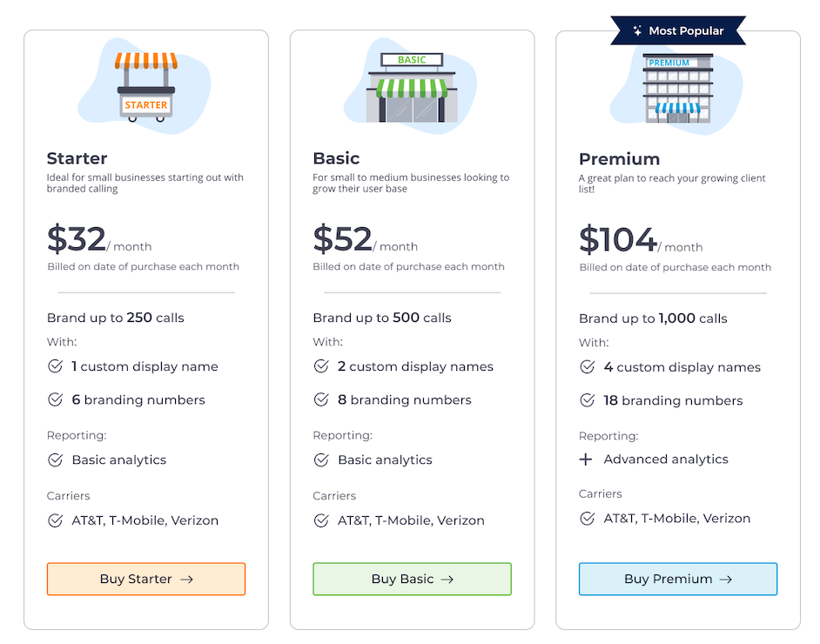Buy the Basic plan
This screenshot has height=644, width=820.
pos(412,579)
